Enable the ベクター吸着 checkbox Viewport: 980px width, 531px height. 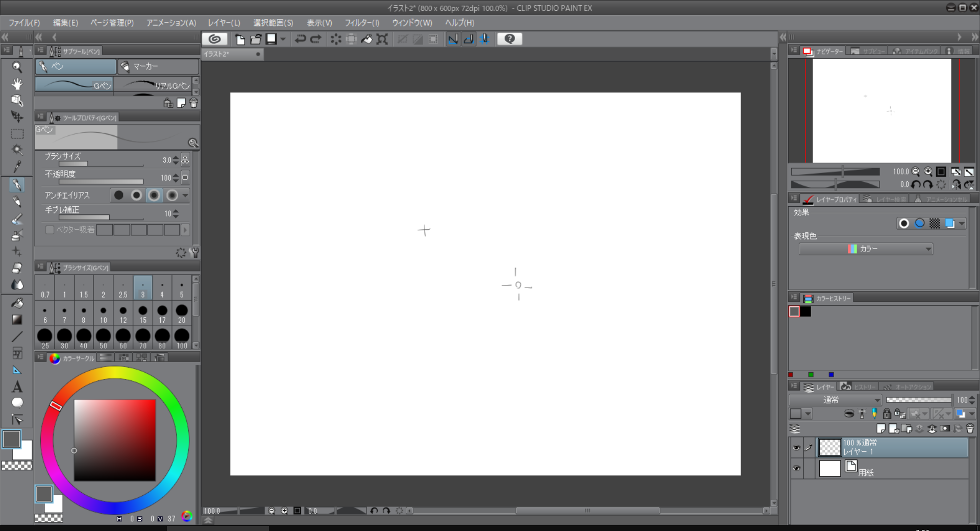pos(50,230)
